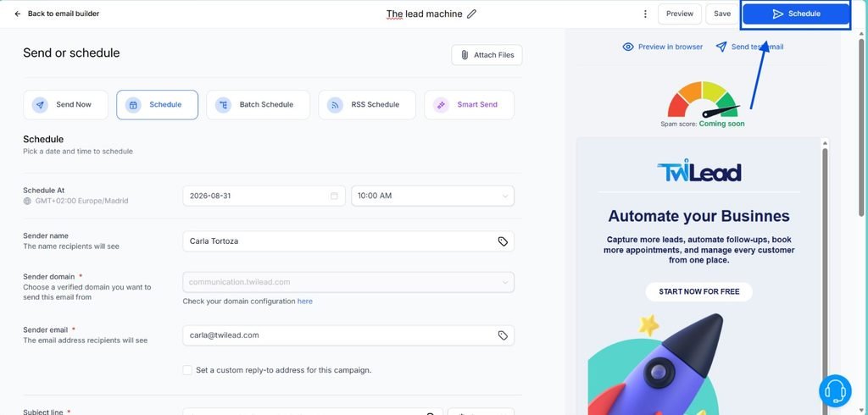Choose the Batch Schedule option

[x=258, y=104]
